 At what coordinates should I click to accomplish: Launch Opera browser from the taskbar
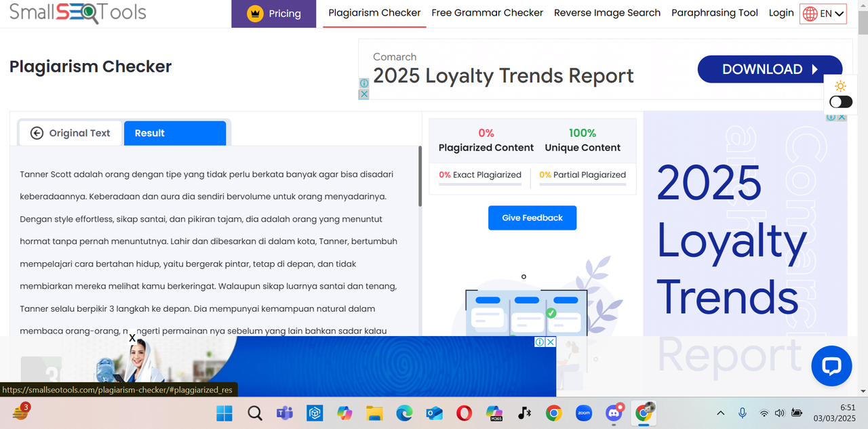464,413
